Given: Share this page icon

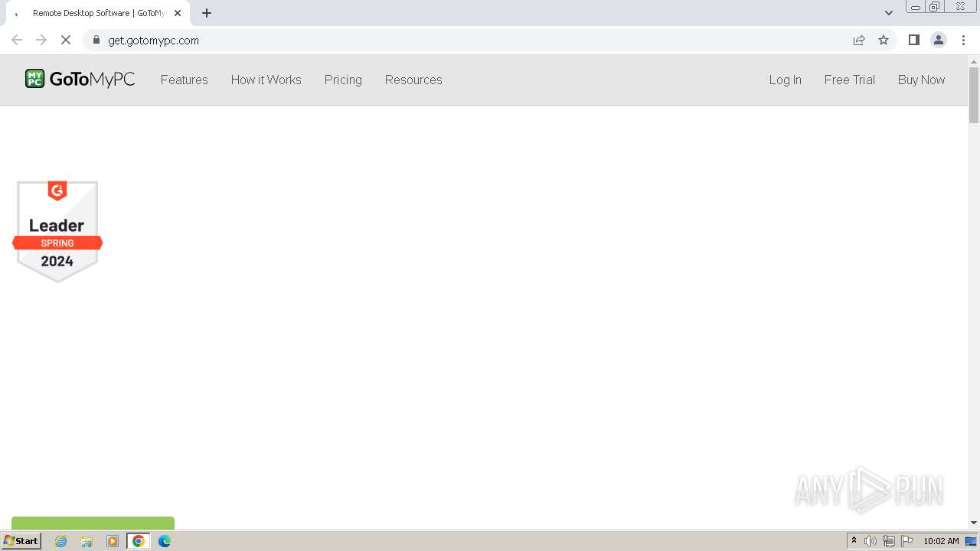Looking at the screenshot, I should tap(859, 40).
